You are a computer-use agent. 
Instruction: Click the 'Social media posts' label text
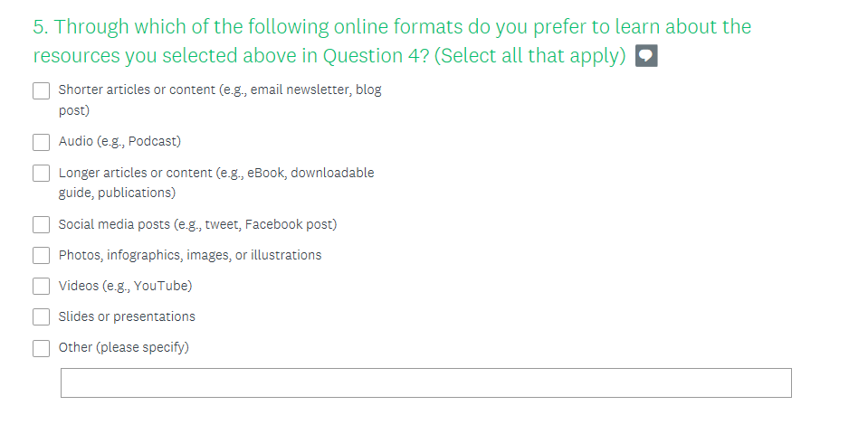[197, 224]
